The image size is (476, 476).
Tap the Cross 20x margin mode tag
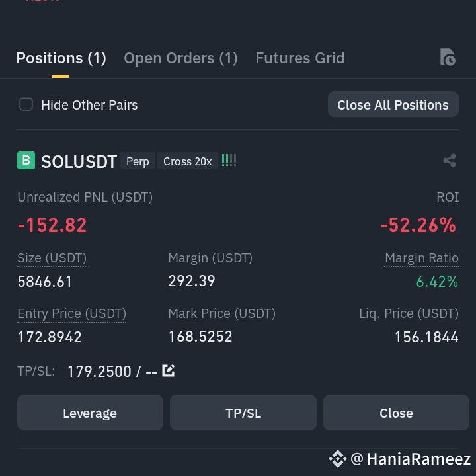188,161
